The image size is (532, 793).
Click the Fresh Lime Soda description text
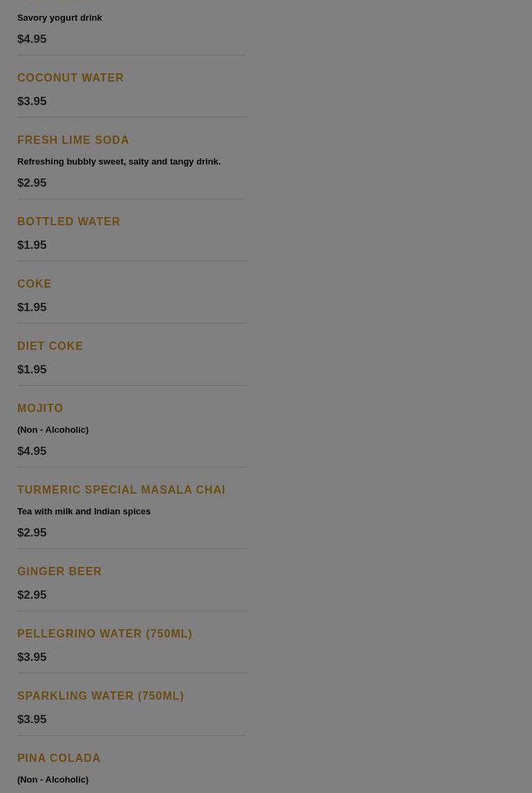coord(119,162)
